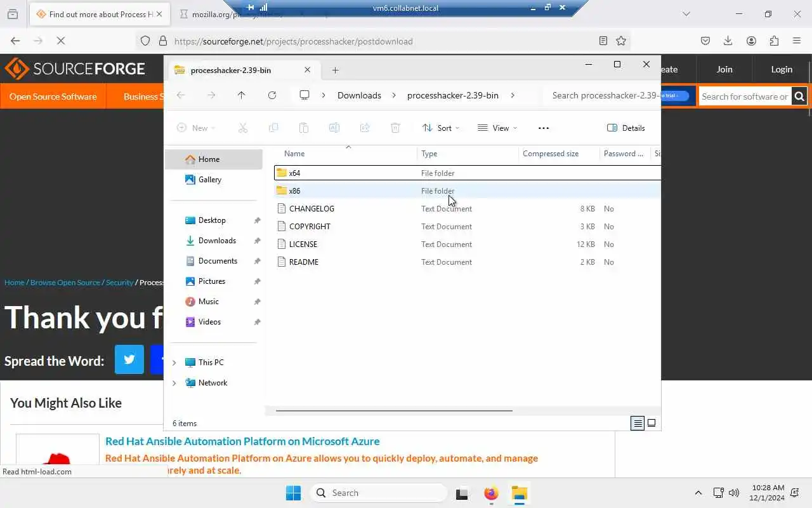Open Videos in quick access

[x=214, y=322]
